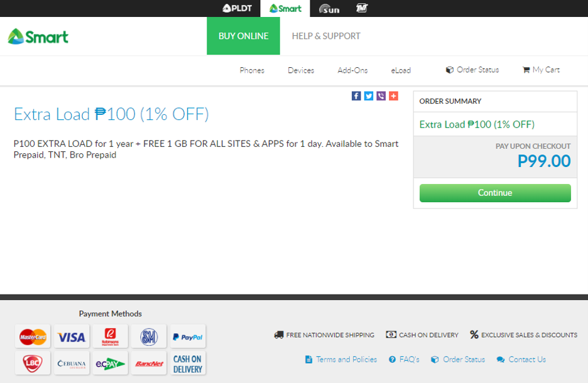Viewport: 588px width, 383px height.
Task: Click the free nationwide shipping truck icon
Action: (279, 335)
